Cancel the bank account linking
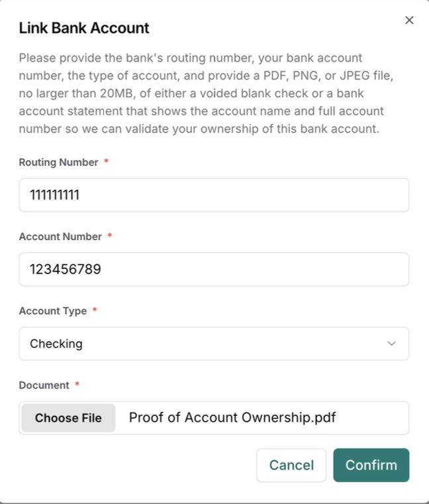 (x=291, y=465)
